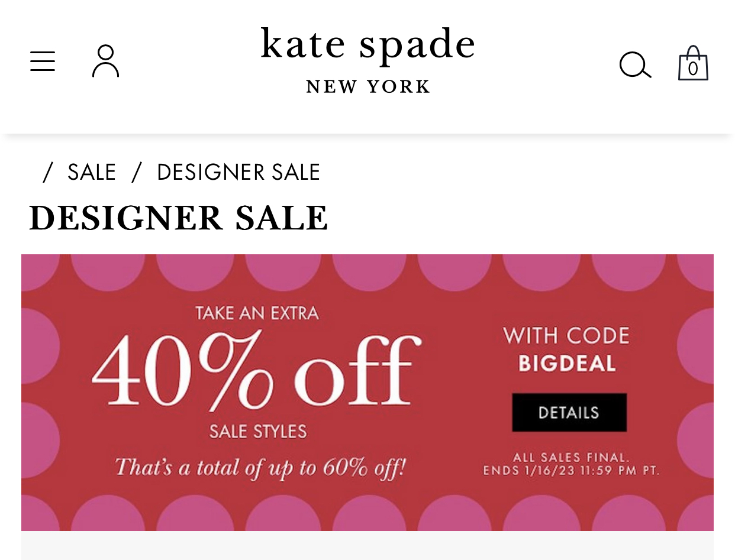Click the DESIGNER SALE breadcrumb
Viewport: 735px width, 560px height.
coord(238,172)
